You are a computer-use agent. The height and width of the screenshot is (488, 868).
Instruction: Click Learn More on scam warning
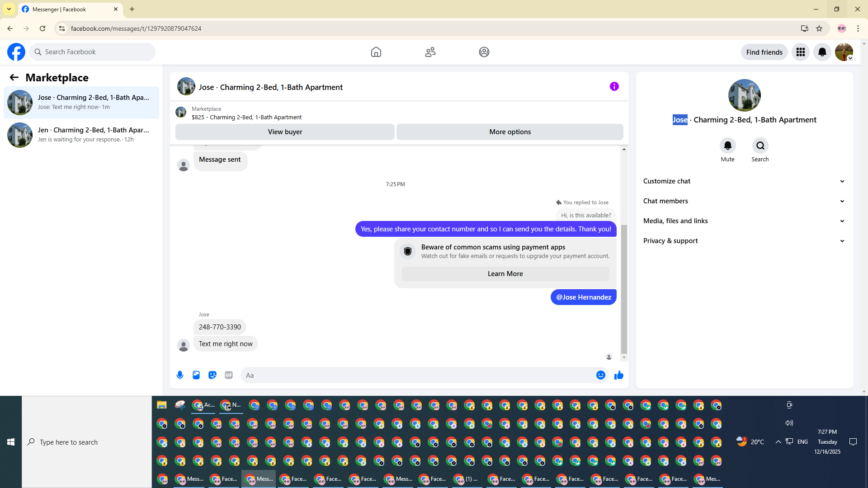tap(505, 274)
